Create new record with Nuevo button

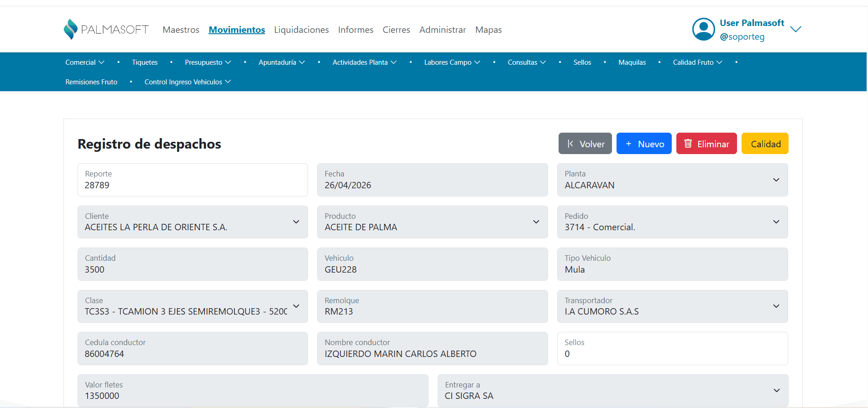pos(643,144)
